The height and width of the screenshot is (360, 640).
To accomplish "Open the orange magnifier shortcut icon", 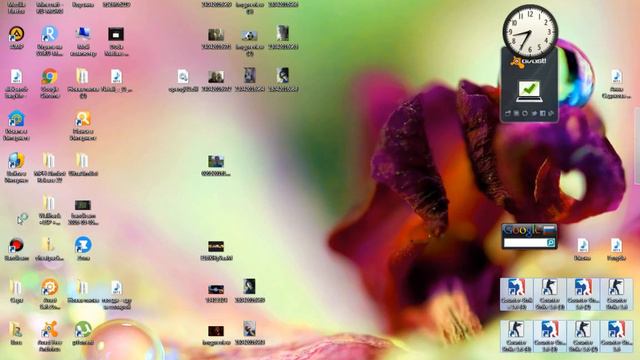I will (x=83, y=119).
